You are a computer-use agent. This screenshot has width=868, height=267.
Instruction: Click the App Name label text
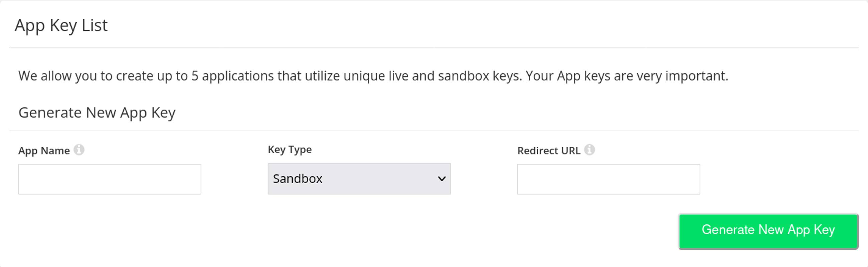tap(44, 151)
